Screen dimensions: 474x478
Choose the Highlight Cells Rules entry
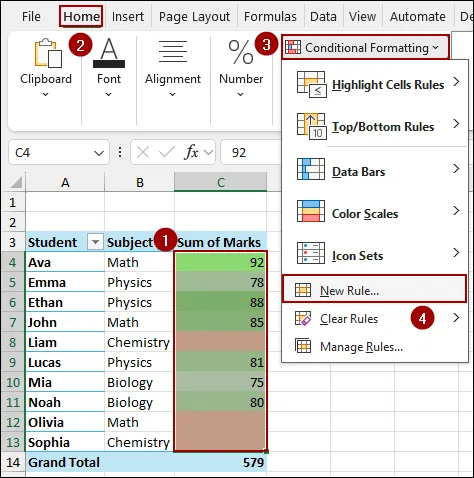(374, 84)
